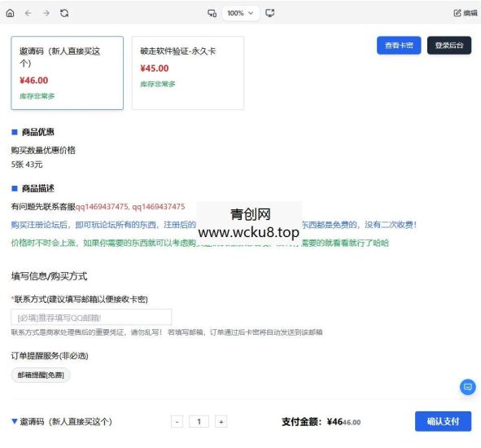Click the 编辑 edit button

466,13
